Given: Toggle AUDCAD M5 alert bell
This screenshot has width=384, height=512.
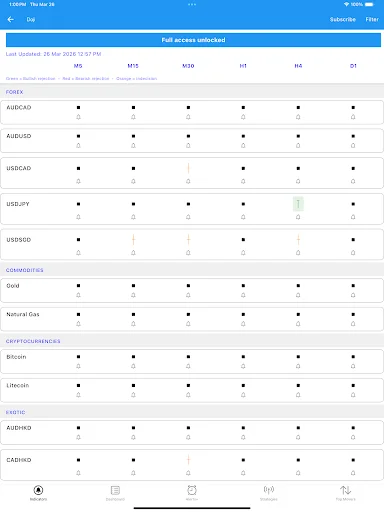Looking at the screenshot, I should coord(78,117).
